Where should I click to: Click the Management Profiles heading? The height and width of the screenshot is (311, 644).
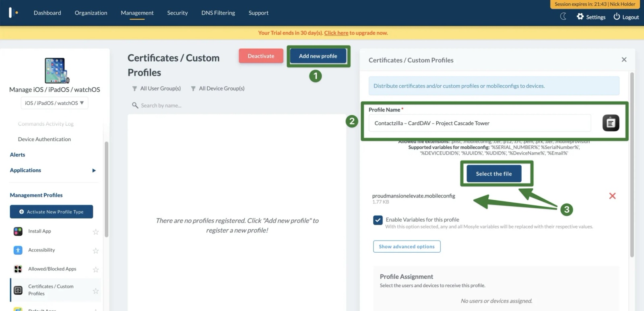tap(36, 195)
